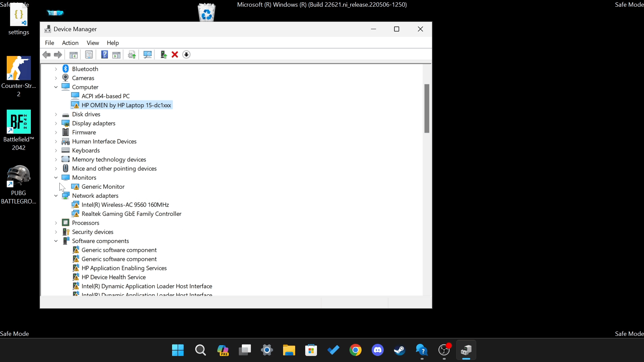644x362 pixels.
Task: Click the Uninstall Device red X icon
Action: pos(175,55)
